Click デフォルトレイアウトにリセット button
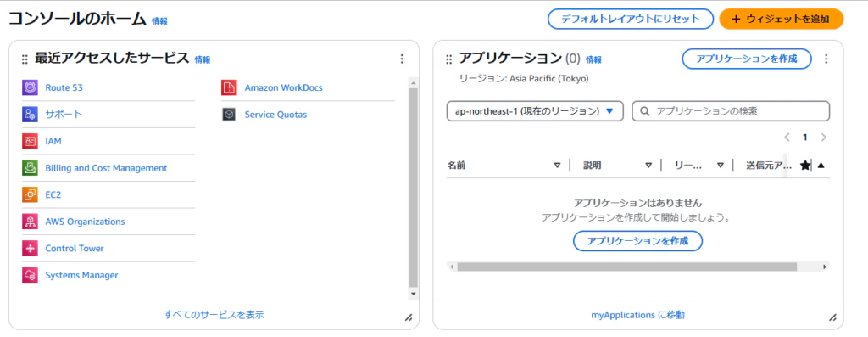The image size is (868, 337). tap(631, 19)
